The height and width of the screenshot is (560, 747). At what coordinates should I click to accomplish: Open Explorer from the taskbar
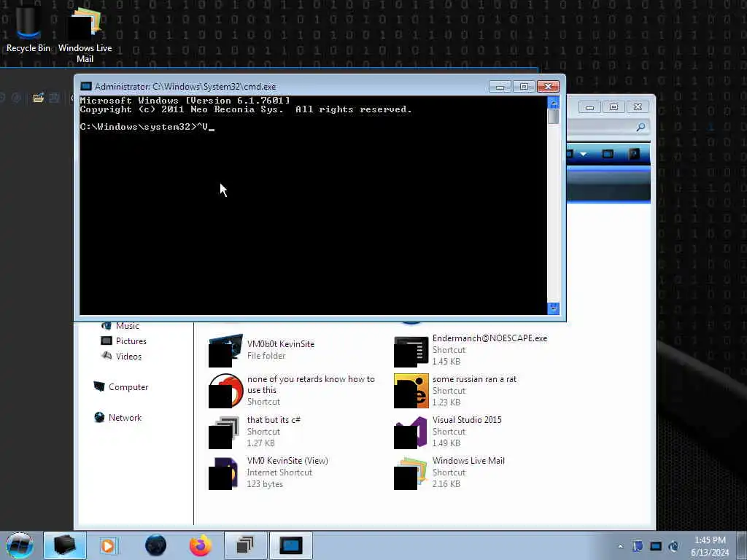[65, 545]
